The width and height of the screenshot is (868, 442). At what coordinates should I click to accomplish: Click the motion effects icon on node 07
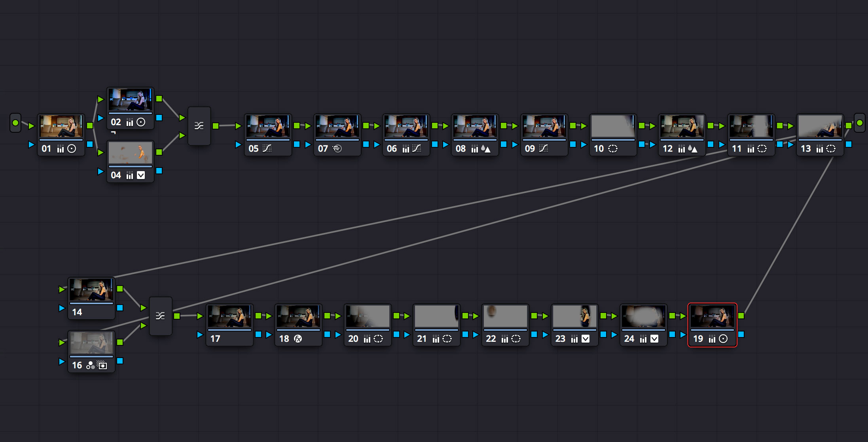click(337, 149)
